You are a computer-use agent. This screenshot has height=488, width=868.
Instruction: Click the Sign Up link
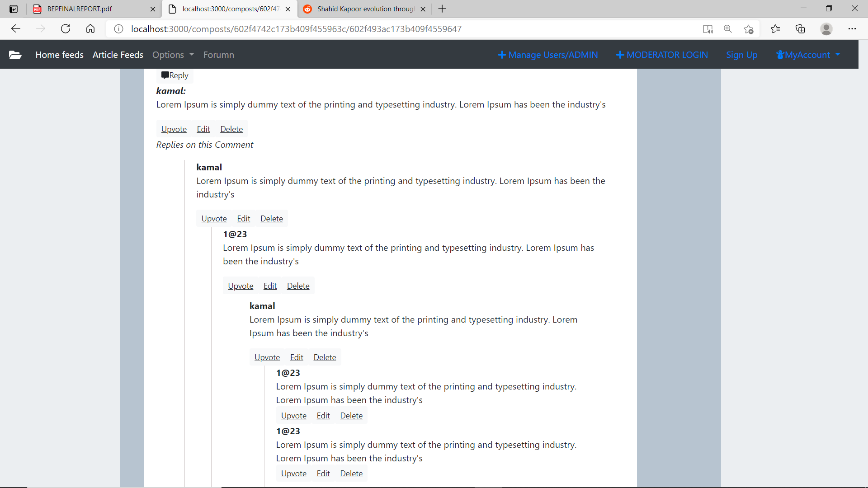741,55
